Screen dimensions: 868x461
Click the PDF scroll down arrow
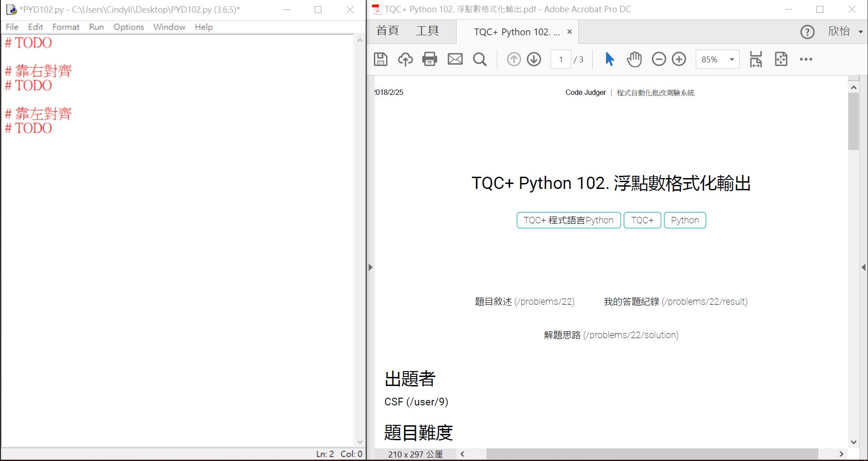click(x=854, y=442)
